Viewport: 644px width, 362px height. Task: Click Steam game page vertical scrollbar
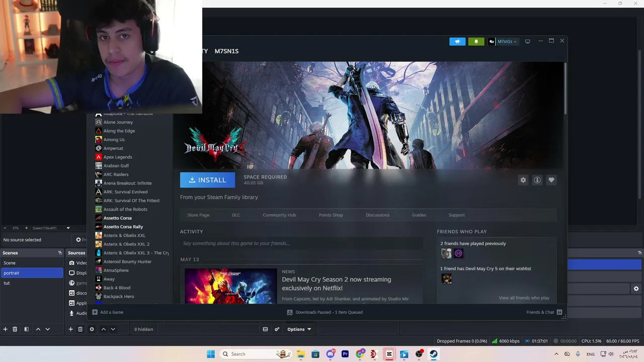pos(566,88)
